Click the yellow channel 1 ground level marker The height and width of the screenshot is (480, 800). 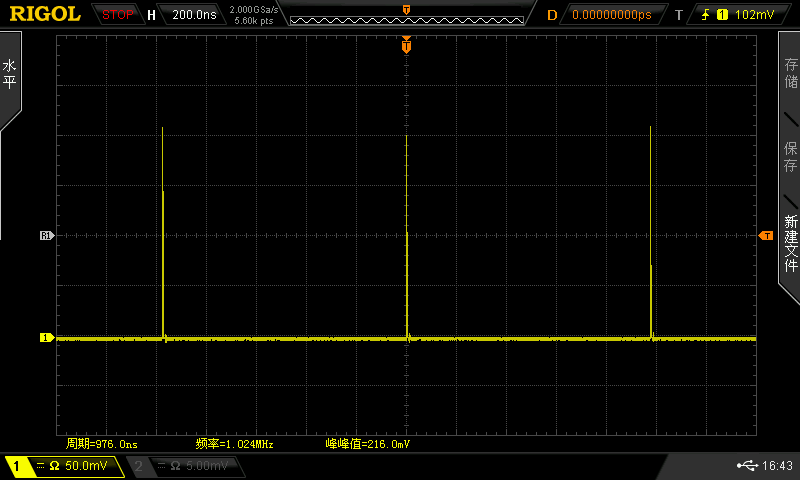(47, 337)
